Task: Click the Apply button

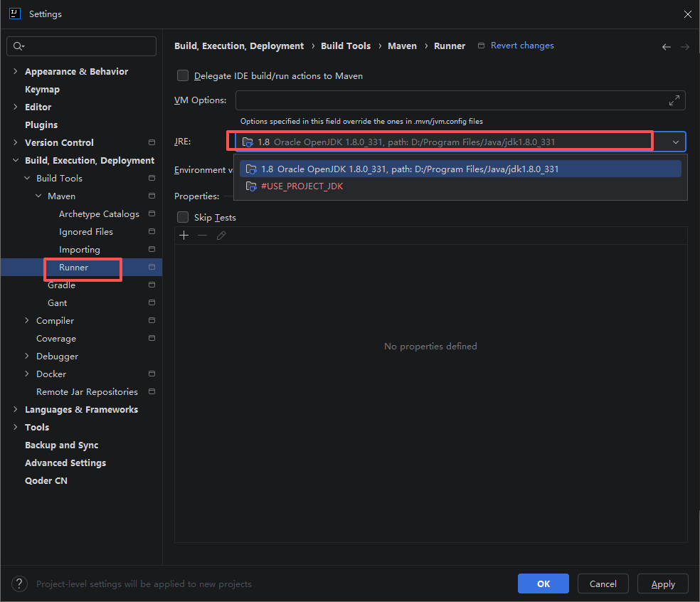Action: click(663, 583)
